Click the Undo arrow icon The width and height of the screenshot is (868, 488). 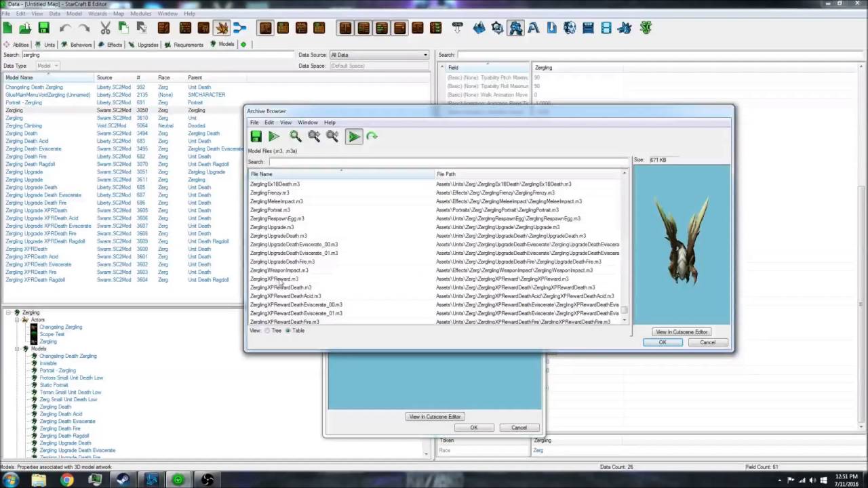[x=65, y=28]
